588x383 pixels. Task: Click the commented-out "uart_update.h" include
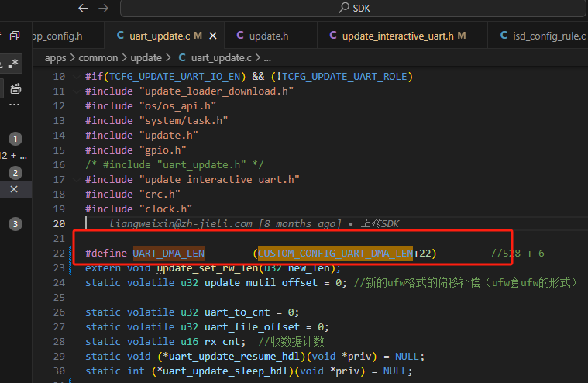click(x=174, y=164)
